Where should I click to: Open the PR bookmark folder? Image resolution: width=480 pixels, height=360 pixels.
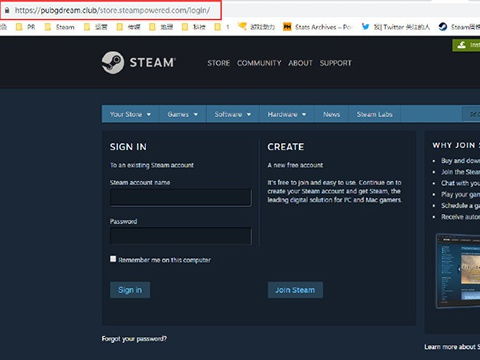(x=25, y=27)
